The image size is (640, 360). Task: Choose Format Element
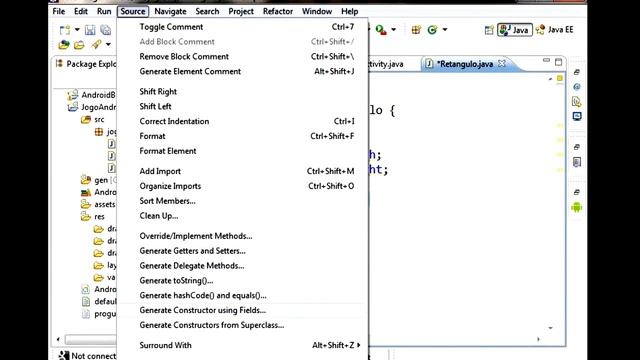point(242,151)
